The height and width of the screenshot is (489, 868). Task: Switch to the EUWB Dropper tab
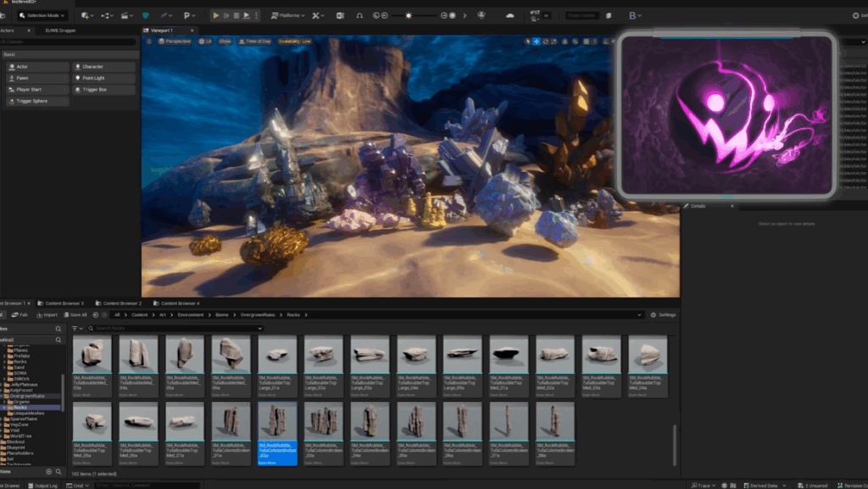click(x=61, y=31)
